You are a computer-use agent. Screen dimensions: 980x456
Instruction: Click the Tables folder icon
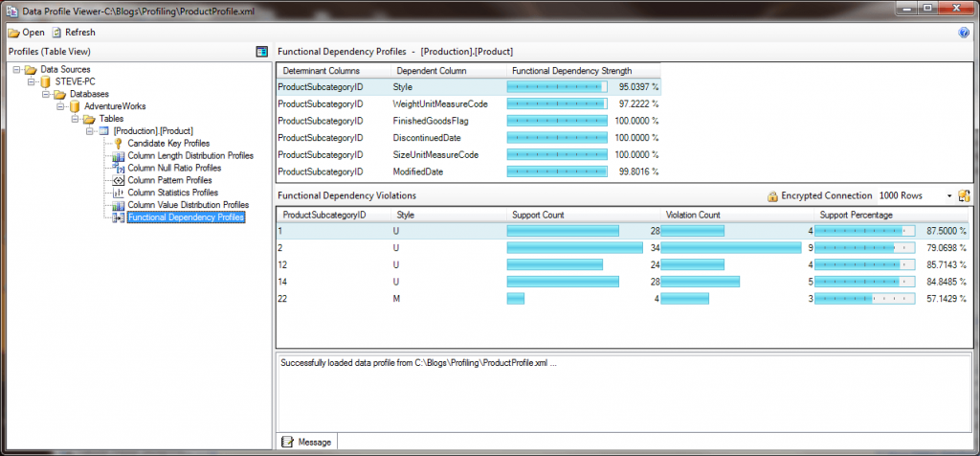pyautogui.click(x=89, y=118)
